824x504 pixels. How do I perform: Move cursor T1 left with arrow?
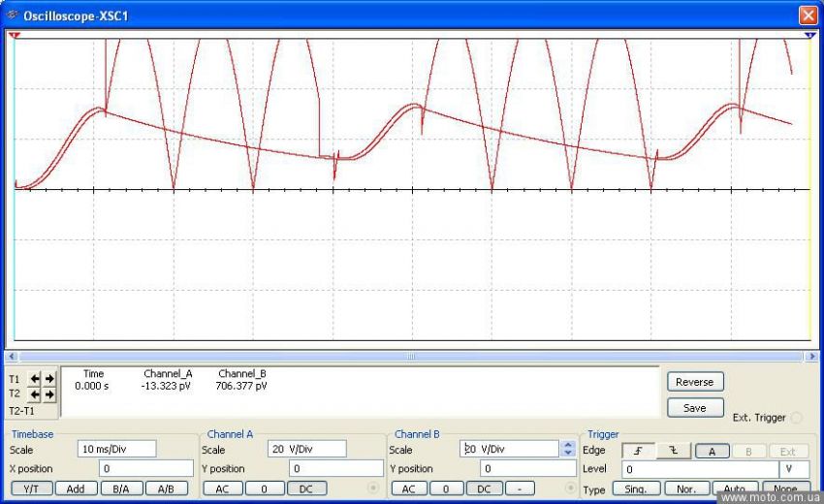click(x=36, y=380)
